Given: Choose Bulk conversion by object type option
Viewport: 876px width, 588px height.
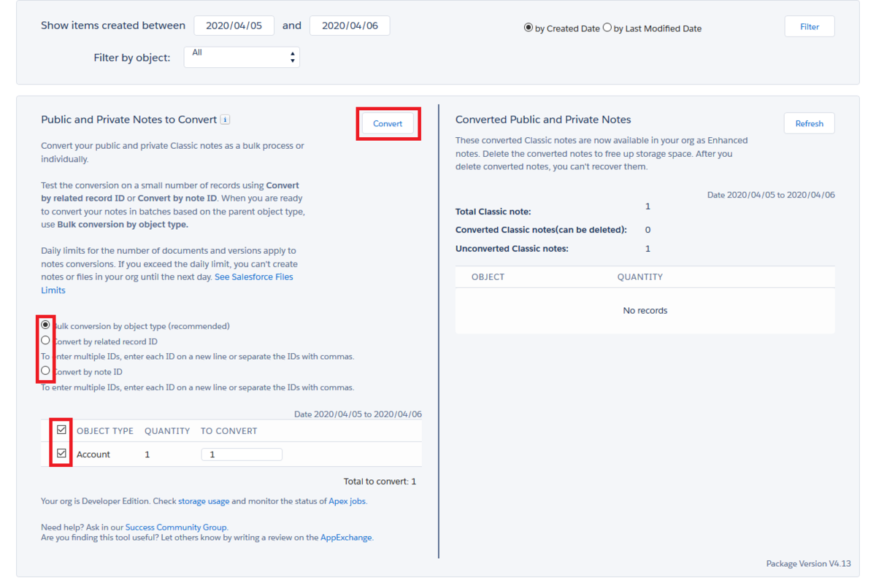Looking at the screenshot, I should [x=46, y=325].
